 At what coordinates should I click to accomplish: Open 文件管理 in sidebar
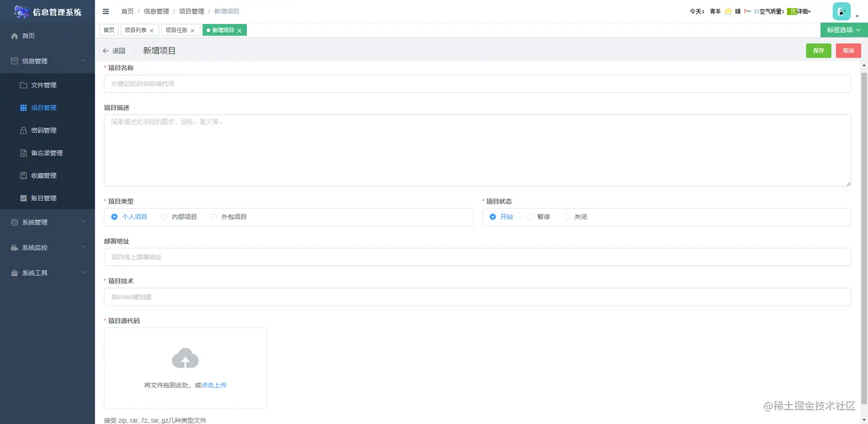click(x=47, y=85)
